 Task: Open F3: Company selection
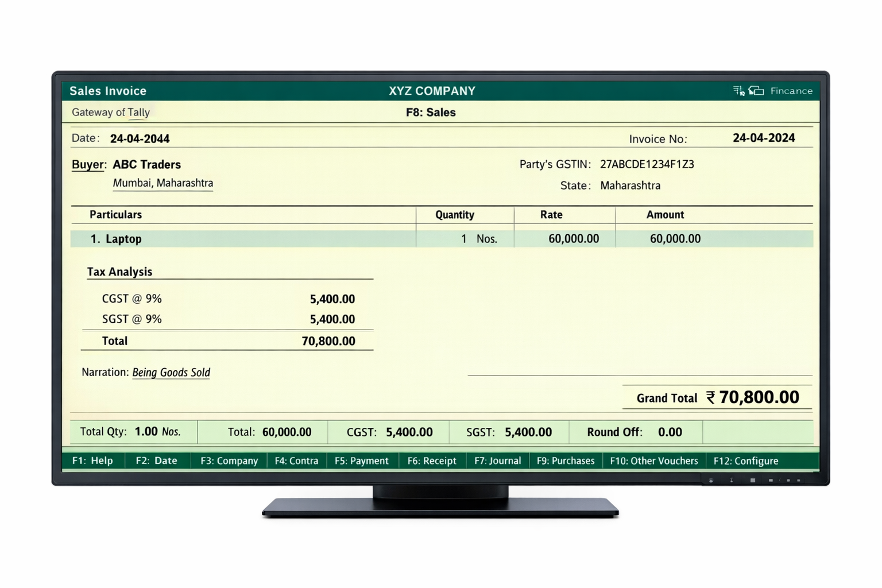click(x=228, y=461)
